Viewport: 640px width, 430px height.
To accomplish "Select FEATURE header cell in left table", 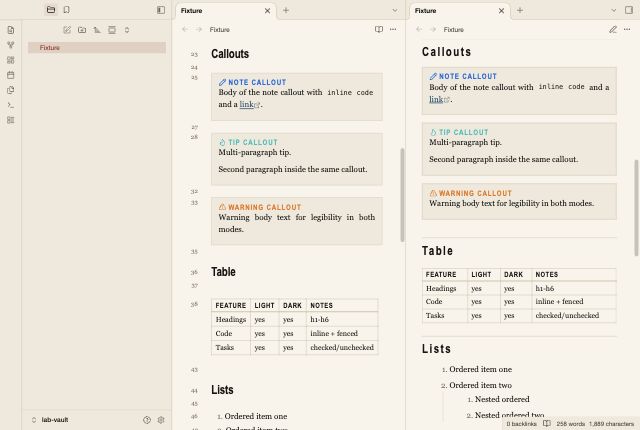I will coord(231,306).
